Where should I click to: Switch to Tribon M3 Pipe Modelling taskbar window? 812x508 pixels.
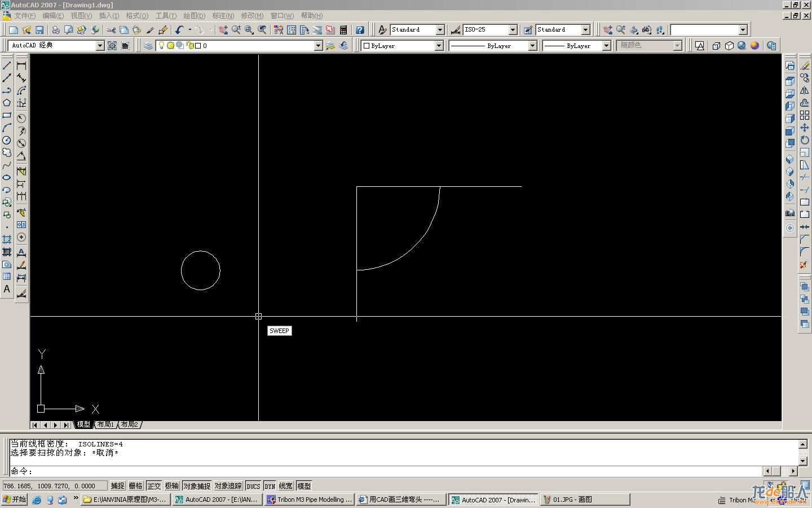pos(310,500)
